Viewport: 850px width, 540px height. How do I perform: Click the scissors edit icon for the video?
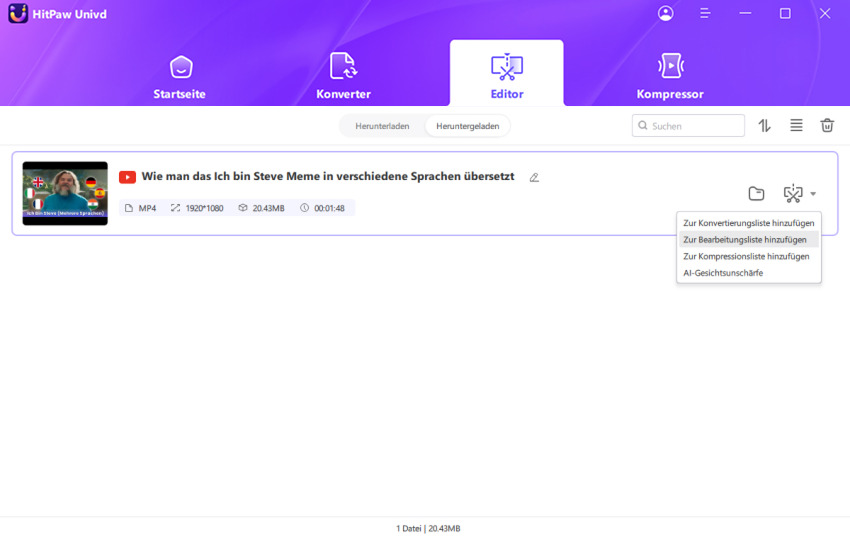pyautogui.click(x=793, y=194)
